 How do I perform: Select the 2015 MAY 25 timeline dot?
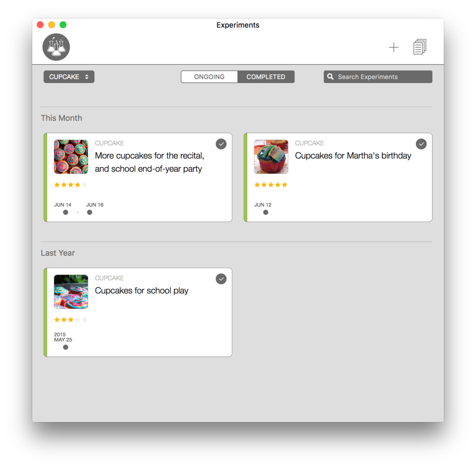pos(66,347)
